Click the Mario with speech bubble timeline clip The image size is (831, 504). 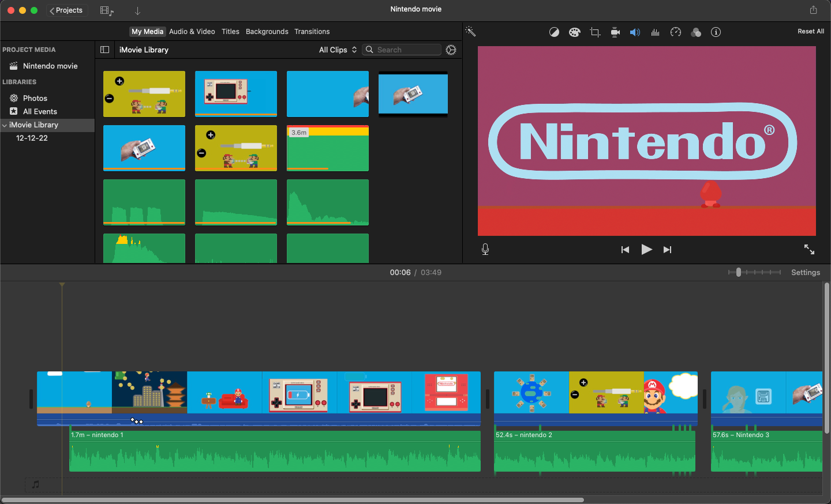pos(671,392)
